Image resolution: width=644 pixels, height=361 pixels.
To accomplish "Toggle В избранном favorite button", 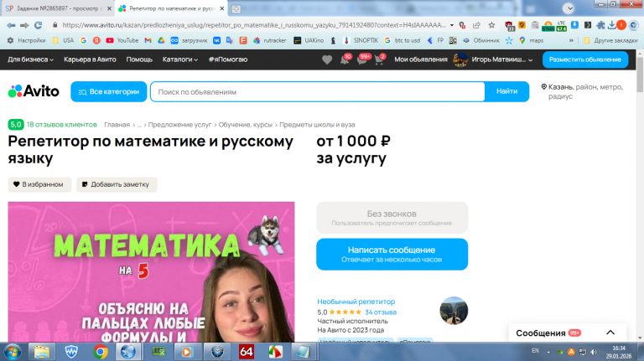I will [39, 184].
